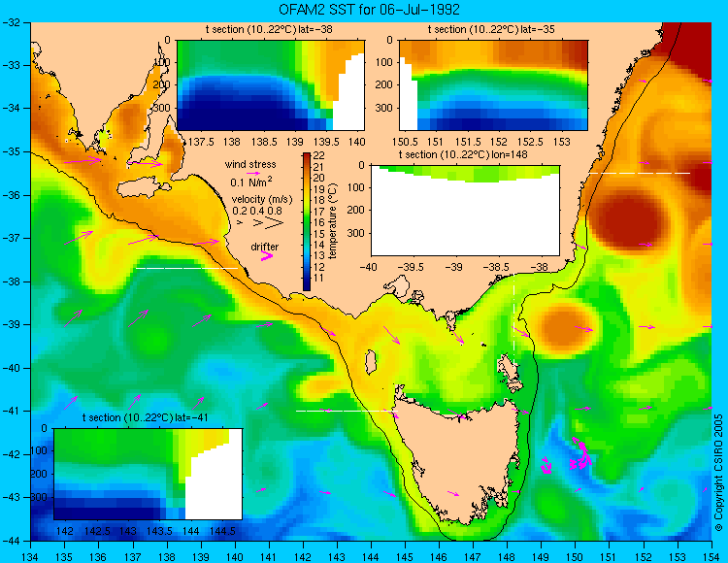The width and height of the screenshot is (728, 563).
Task: Open the lat=-41 temperature section inset
Action: click(149, 474)
